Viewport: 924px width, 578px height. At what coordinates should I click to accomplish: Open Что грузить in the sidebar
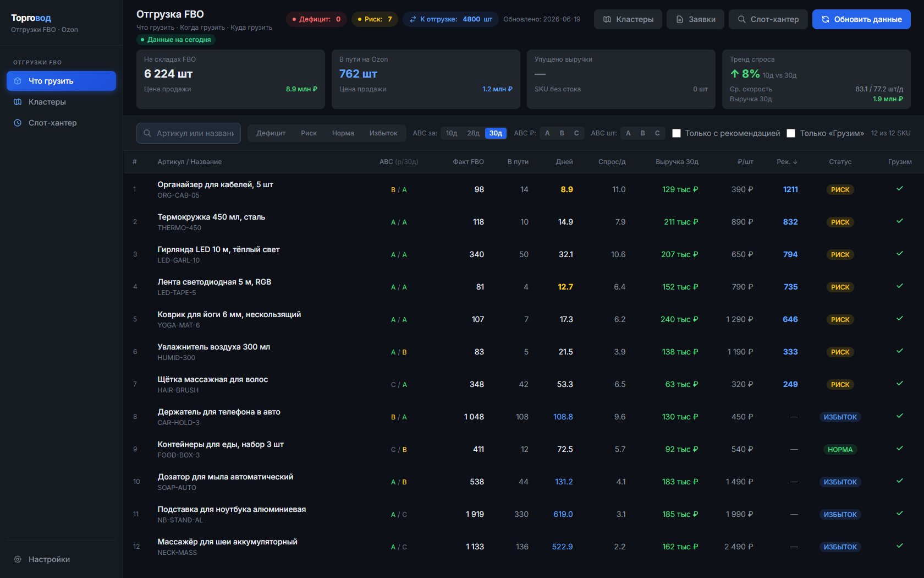pos(61,81)
